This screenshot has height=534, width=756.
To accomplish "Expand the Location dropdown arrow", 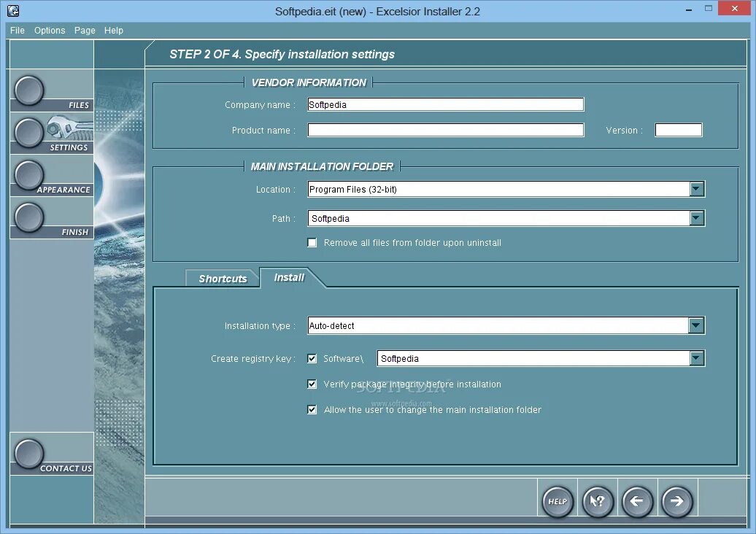I will (x=696, y=189).
